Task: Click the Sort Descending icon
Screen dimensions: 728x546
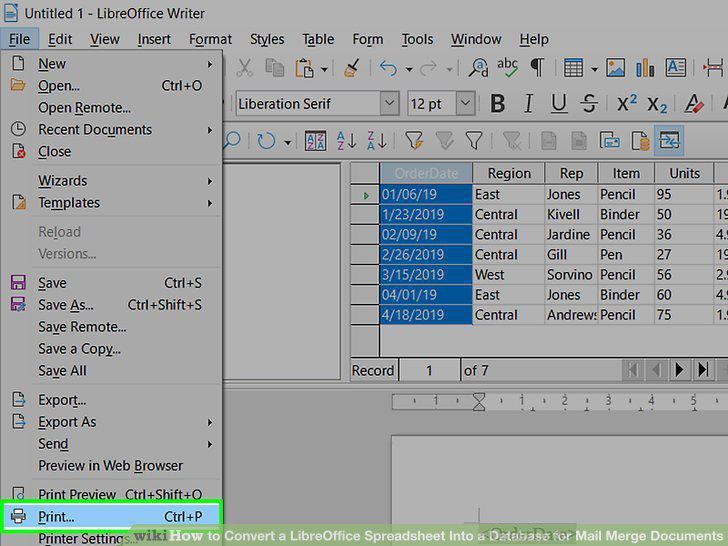Action: tap(377, 141)
